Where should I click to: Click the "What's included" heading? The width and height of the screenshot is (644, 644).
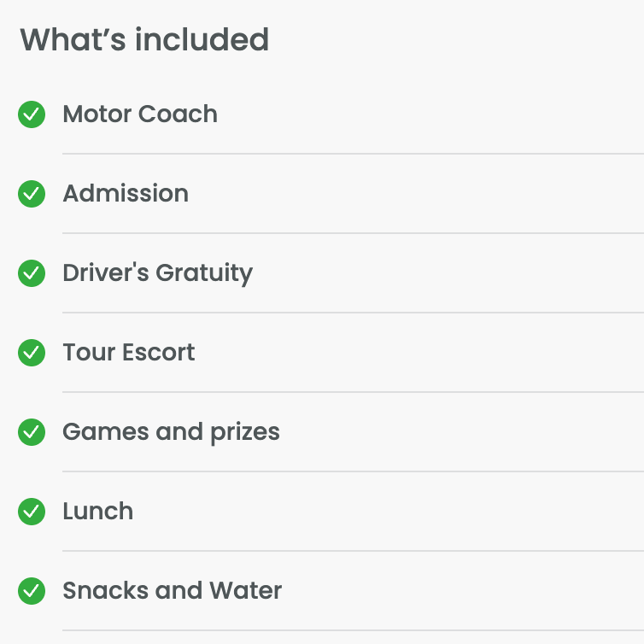(x=144, y=39)
